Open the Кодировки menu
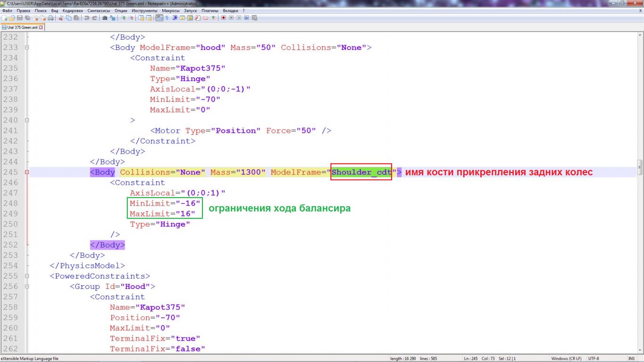 point(72,10)
